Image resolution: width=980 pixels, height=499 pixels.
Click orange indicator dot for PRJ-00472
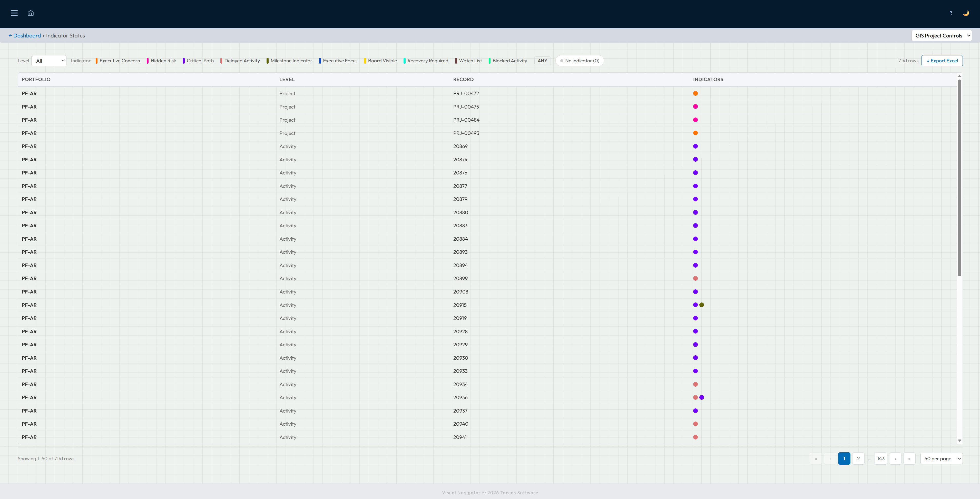(x=695, y=94)
